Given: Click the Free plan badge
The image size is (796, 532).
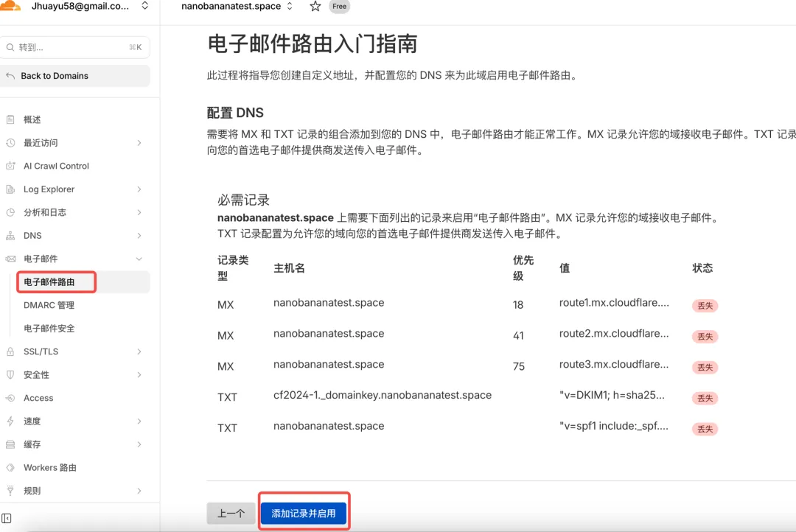Looking at the screenshot, I should tap(340, 7).
